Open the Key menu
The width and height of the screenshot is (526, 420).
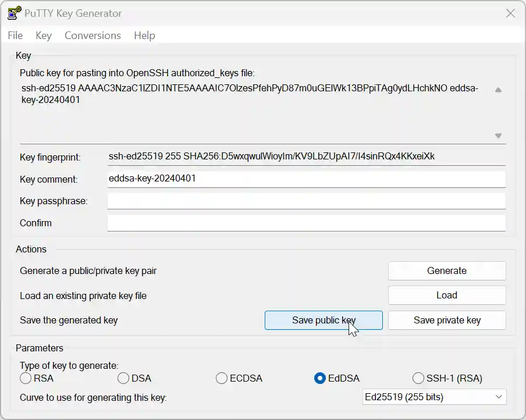[x=43, y=35]
